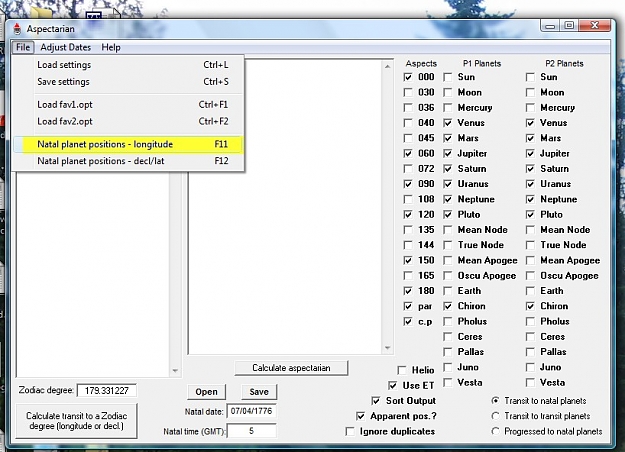Toggle the Use ET checkbox
Screen dimensions: 625x452
pyautogui.click(x=393, y=385)
